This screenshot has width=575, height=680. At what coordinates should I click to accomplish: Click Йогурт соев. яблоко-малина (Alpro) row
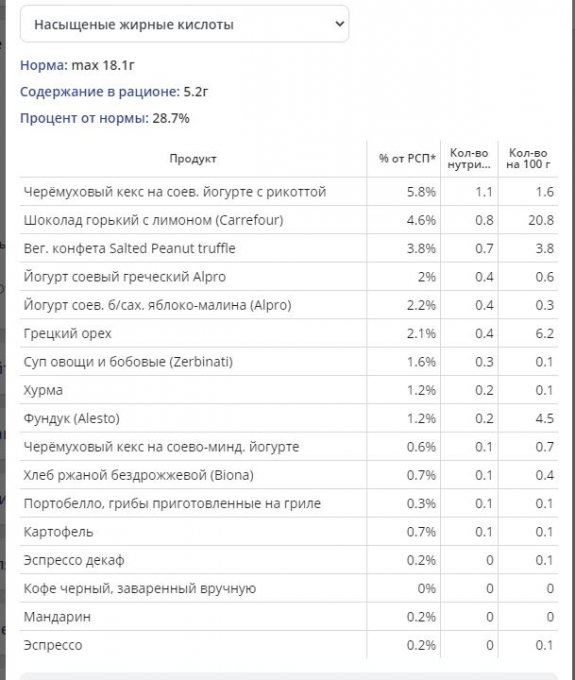pos(289,305)
